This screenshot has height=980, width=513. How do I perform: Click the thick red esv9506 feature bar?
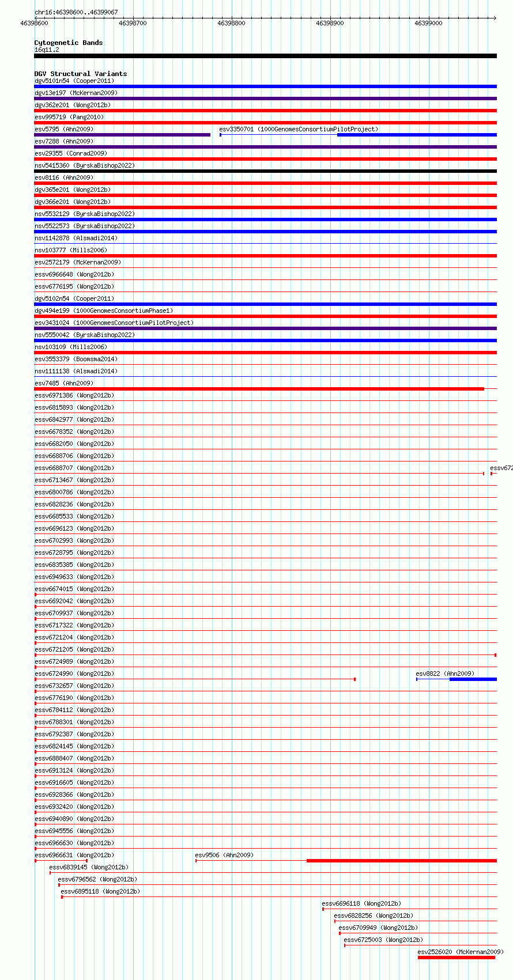(402, 861)
